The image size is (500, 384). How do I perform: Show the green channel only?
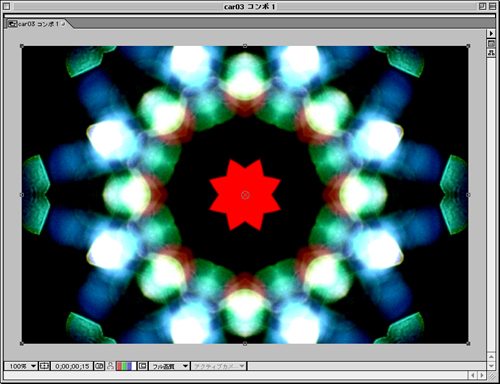click(124, 366)
